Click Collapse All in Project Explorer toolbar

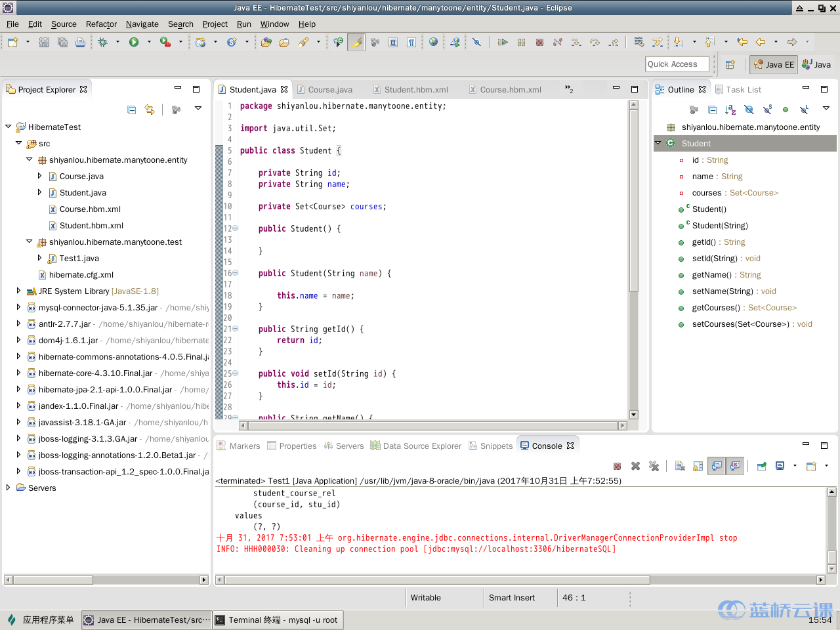coord(132,110)
